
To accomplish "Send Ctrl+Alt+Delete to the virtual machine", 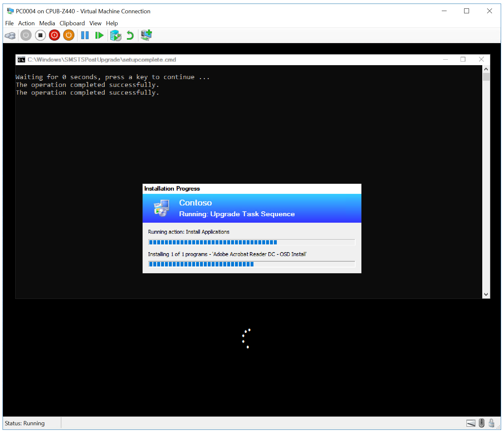I will tap(10, 35).
